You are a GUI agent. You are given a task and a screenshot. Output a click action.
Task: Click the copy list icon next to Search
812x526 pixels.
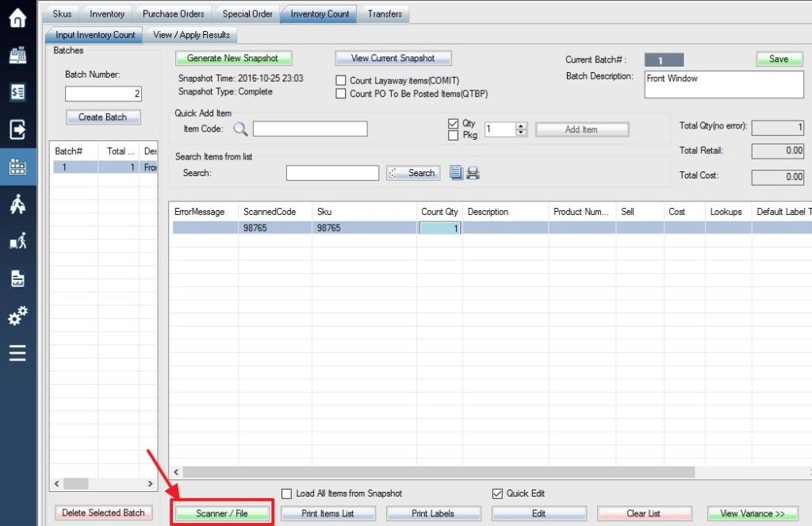point(457,172)
